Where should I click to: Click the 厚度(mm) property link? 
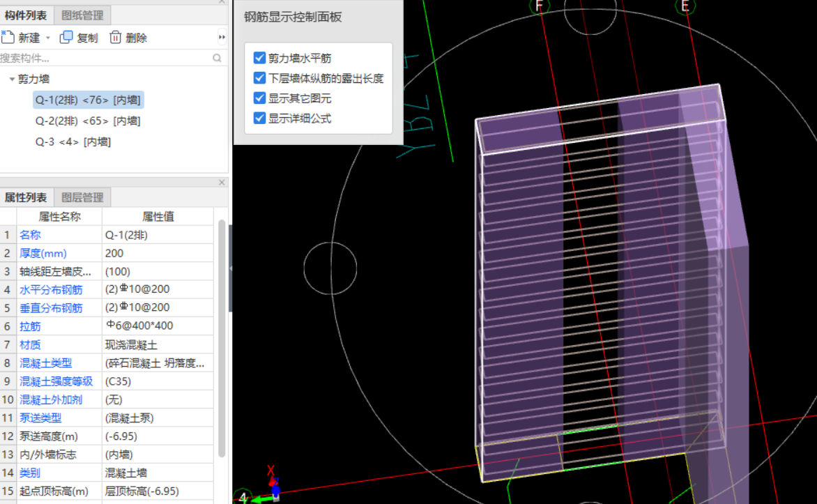pyautogui.click(x=43, y=253)
